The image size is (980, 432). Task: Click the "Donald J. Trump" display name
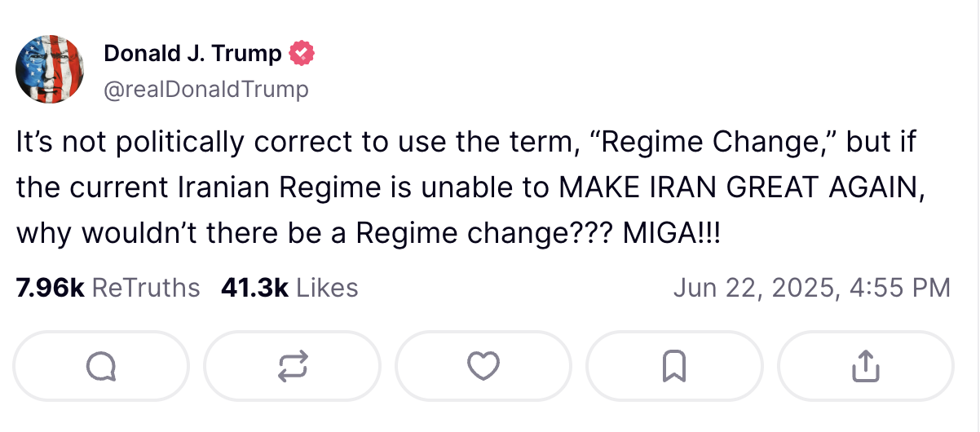click(x=193, y=55)
